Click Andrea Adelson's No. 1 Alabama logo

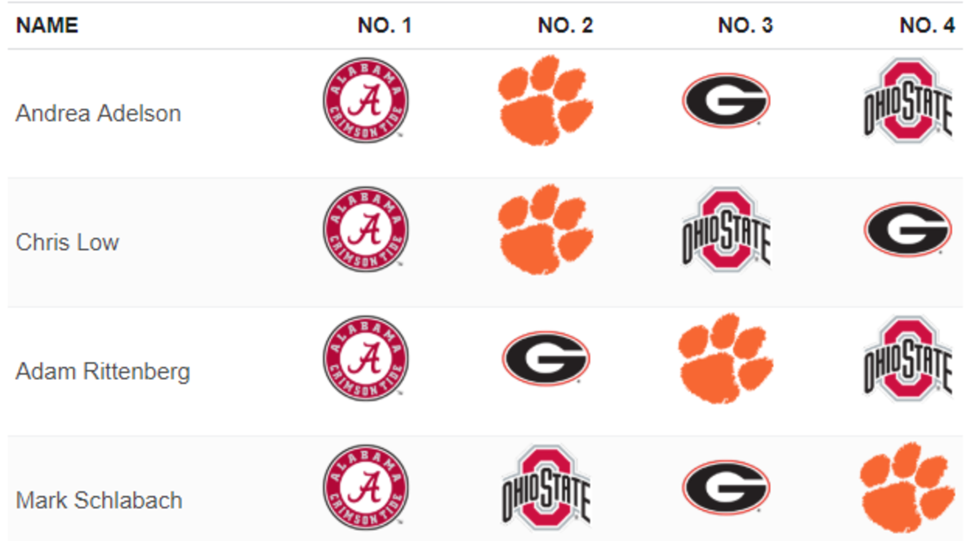click(366, 101)
